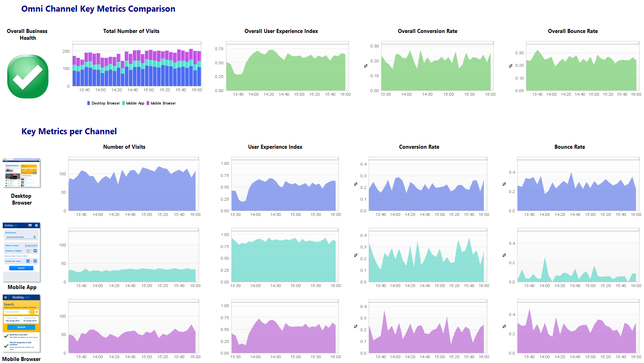
Task: Click the User Experience Index column title
Action: pyautogui.click(x=275, y=147)
